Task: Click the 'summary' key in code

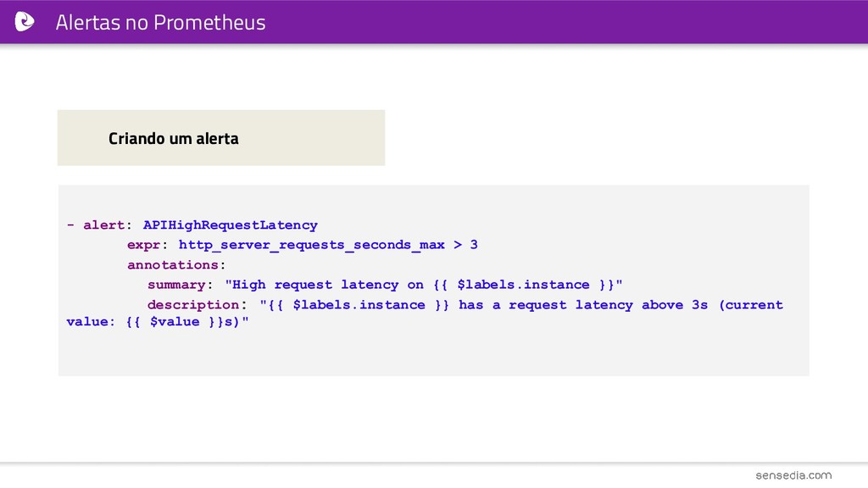Action: [x=176, y=285]
